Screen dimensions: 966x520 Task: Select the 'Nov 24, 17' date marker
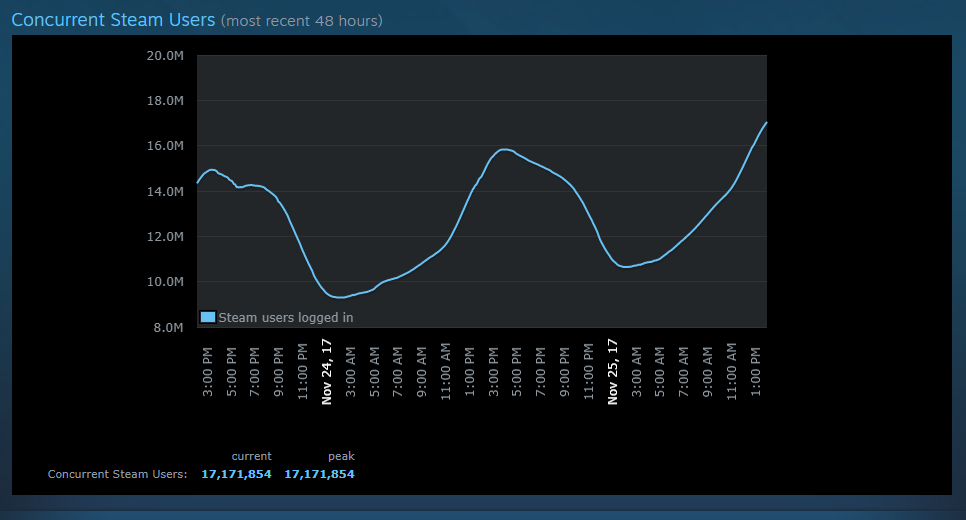326,371
